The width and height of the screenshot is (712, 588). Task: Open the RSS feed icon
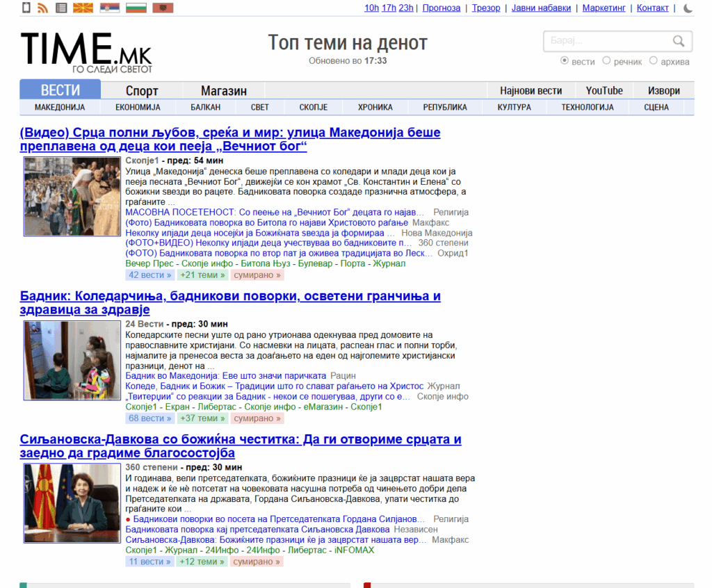(x=42, y=8)
